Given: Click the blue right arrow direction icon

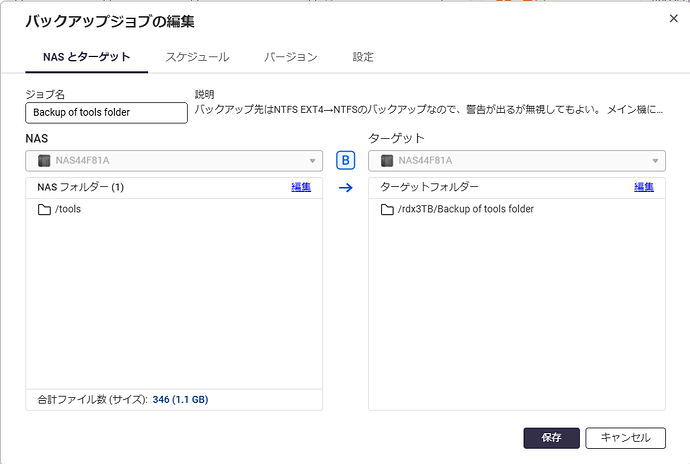Looking at the screenshot, I should pos(346,187).
